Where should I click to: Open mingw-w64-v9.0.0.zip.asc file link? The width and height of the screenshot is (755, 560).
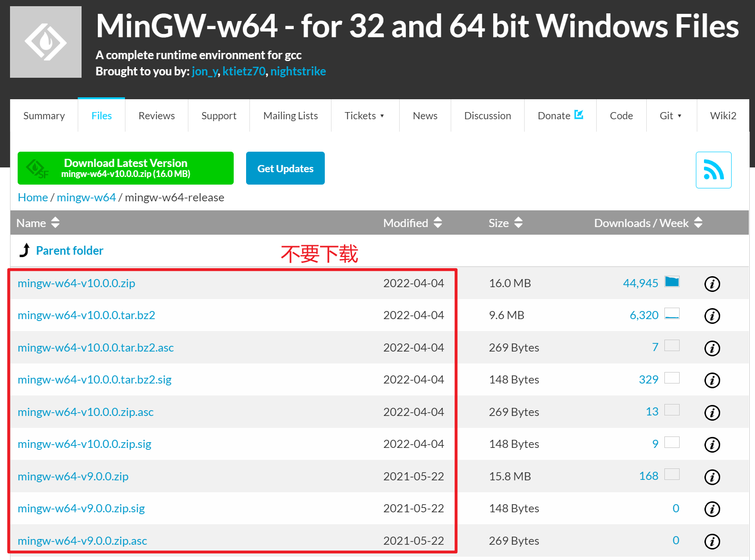[83, 540]
